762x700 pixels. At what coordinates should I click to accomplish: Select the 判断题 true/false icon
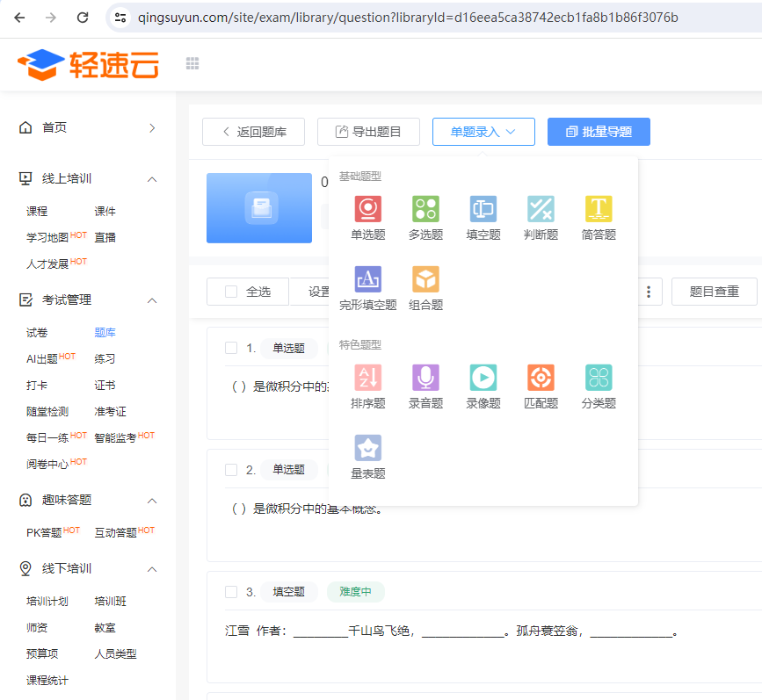point(541,209)
